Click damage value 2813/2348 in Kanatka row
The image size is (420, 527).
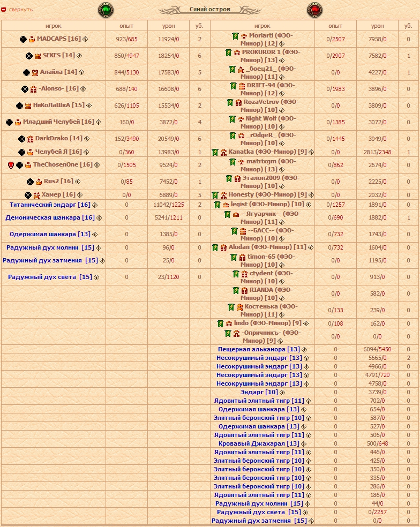pyautogui.click(x=377, y=152)
